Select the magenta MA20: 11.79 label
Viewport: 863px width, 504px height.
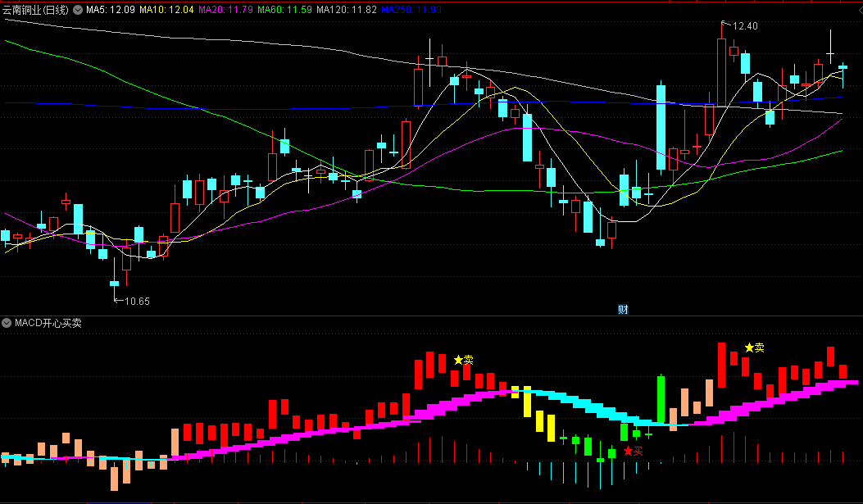(225, 10)
